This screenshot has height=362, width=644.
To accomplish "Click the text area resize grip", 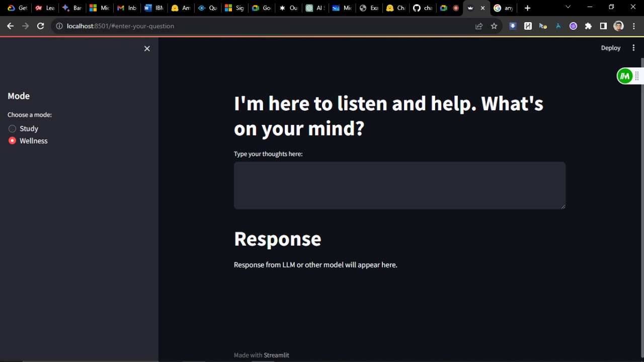I will pos(562,206).
